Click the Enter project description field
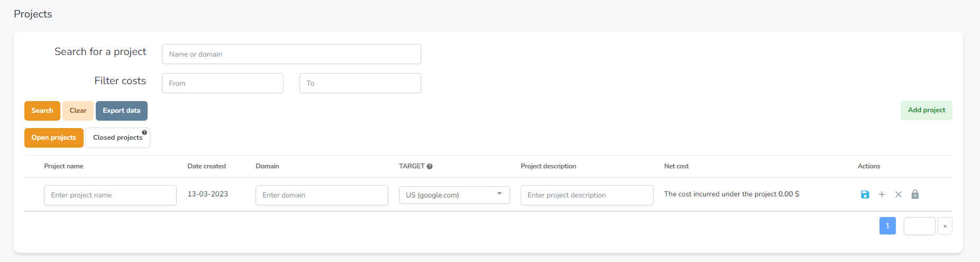The width and height of the screenshot is (980, 262). click(x=587, y=195)
